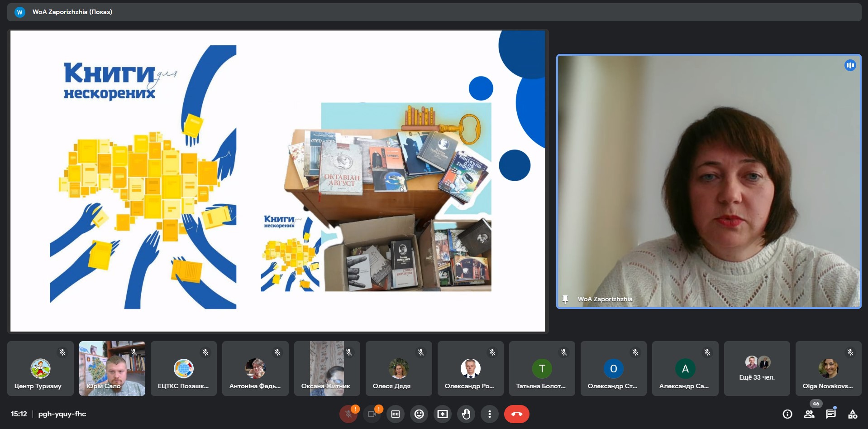Enable closed captions
Screen dimensions: 868x429
coord(396,414)
